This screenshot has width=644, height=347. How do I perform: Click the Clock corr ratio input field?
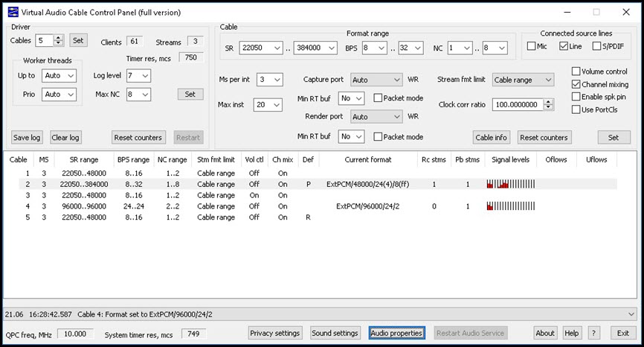pyautogui.click(x=518, y=105)
